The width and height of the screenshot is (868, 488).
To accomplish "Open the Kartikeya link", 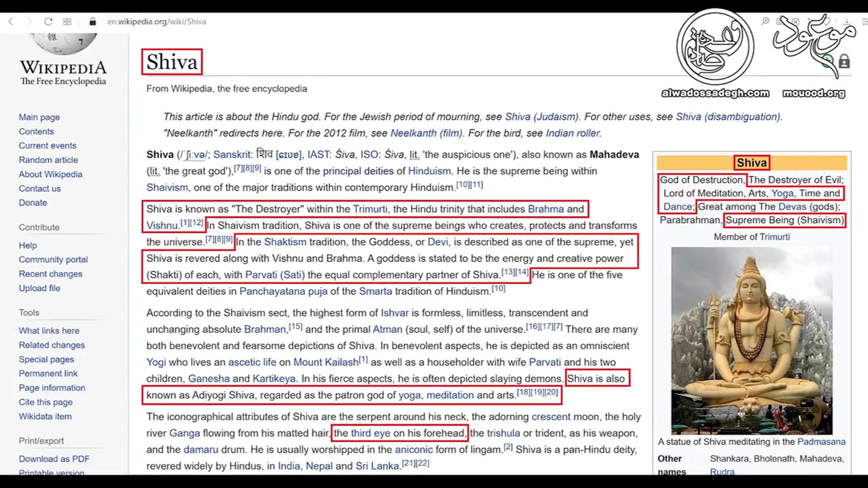I will coord(274,379).
